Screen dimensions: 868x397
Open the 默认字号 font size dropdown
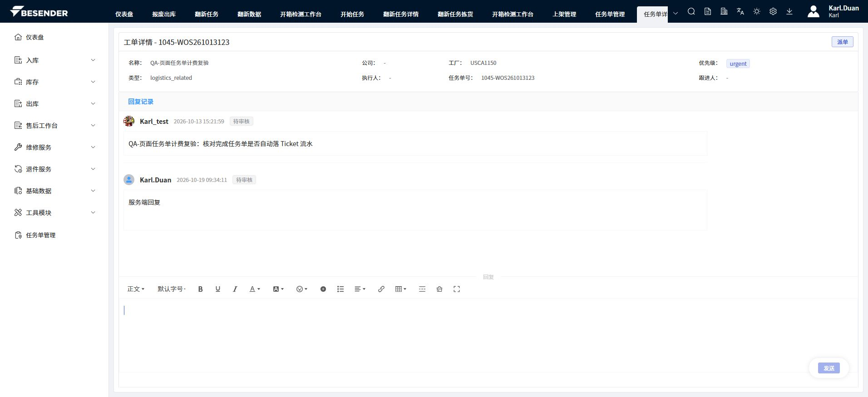click(172, 289)
